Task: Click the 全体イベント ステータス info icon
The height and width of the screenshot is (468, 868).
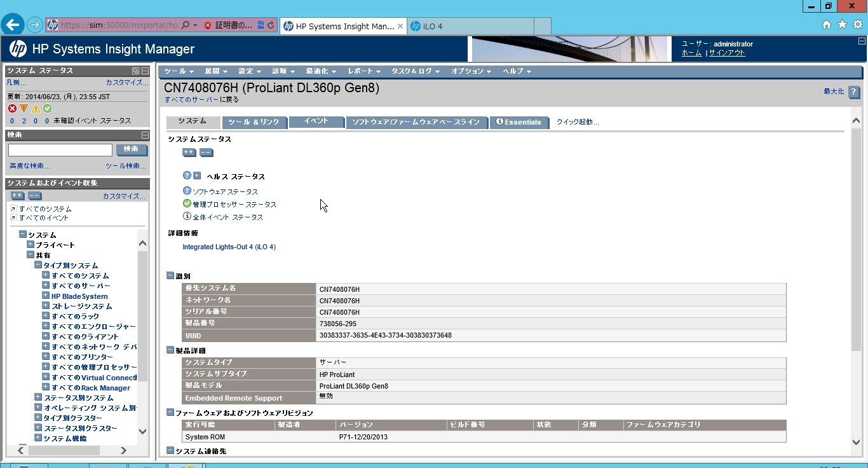Action: tap(187, 216)
